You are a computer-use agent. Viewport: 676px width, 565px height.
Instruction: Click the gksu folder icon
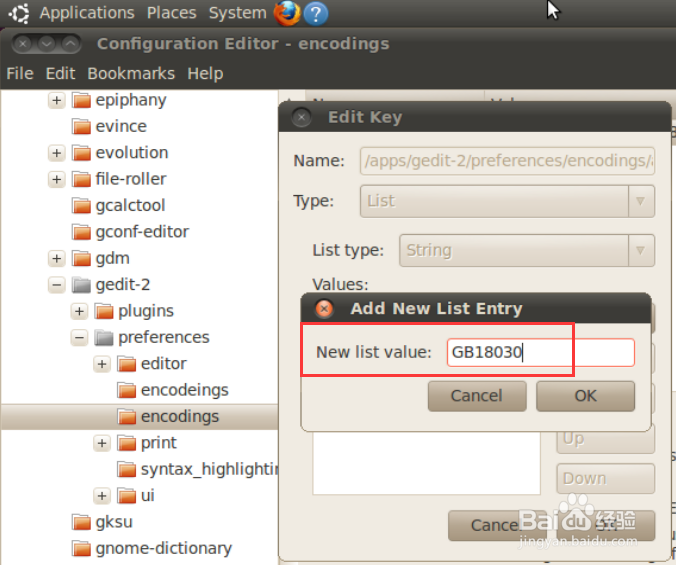coord(81,522)
